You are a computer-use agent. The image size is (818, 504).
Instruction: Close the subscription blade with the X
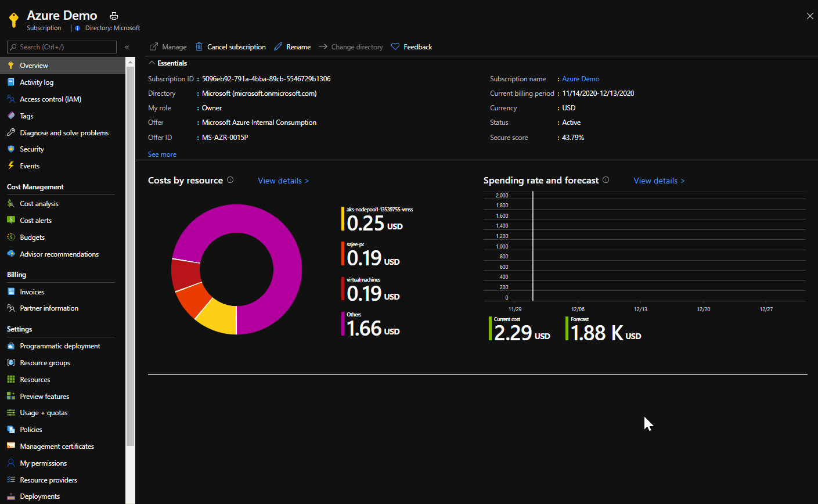click(x=810, y=16)
